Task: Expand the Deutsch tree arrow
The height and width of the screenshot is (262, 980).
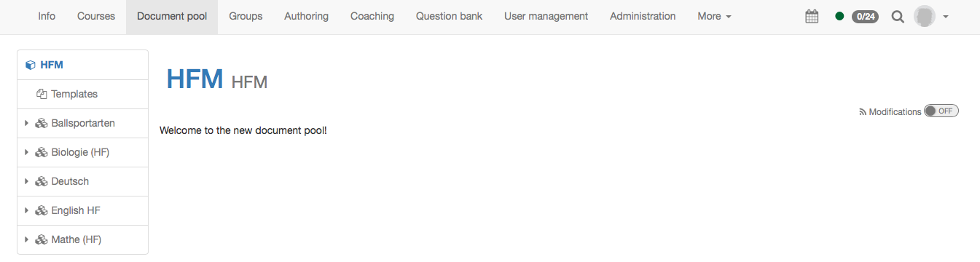Action: point(27,181)
